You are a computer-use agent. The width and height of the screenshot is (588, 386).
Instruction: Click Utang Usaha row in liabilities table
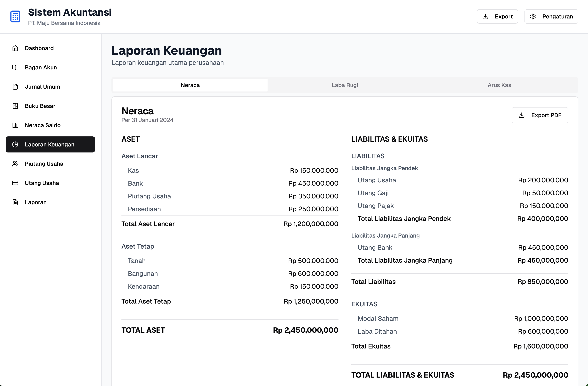pyautogui.click(x=460, y=180)
